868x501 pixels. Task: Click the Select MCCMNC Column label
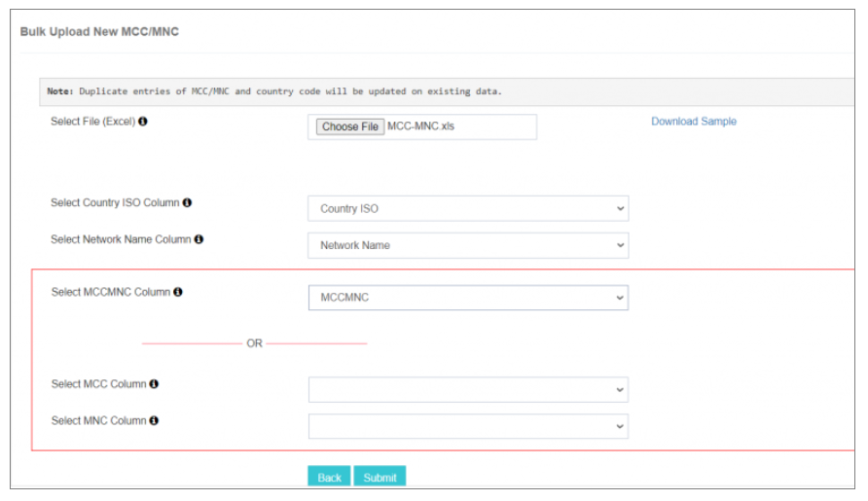point(110,292)
